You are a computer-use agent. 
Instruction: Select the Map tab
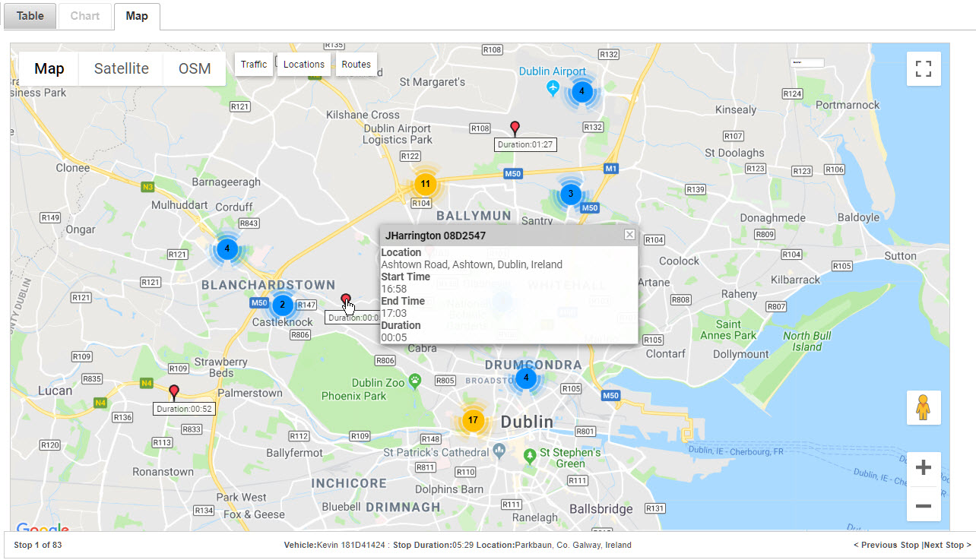coord(137,16)
